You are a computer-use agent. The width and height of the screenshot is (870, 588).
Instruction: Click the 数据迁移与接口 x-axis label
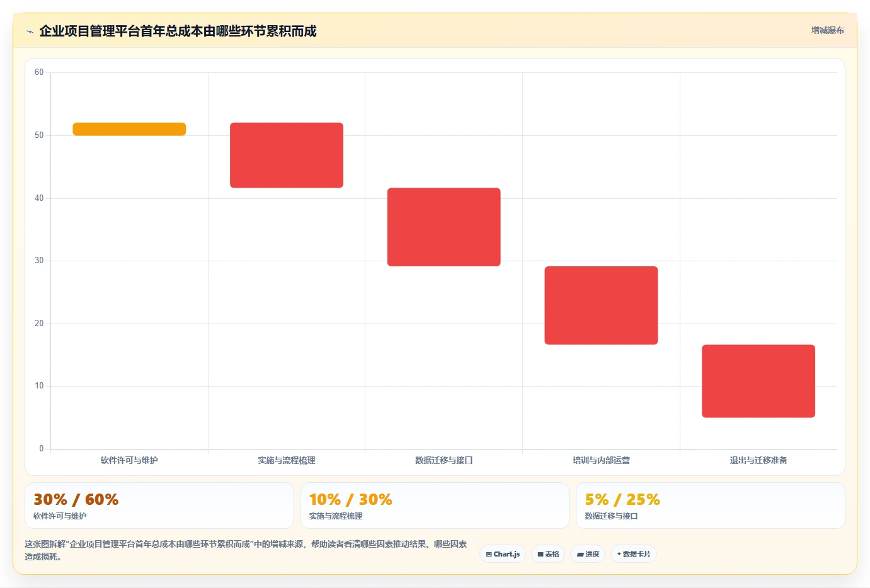click(444, 460)
